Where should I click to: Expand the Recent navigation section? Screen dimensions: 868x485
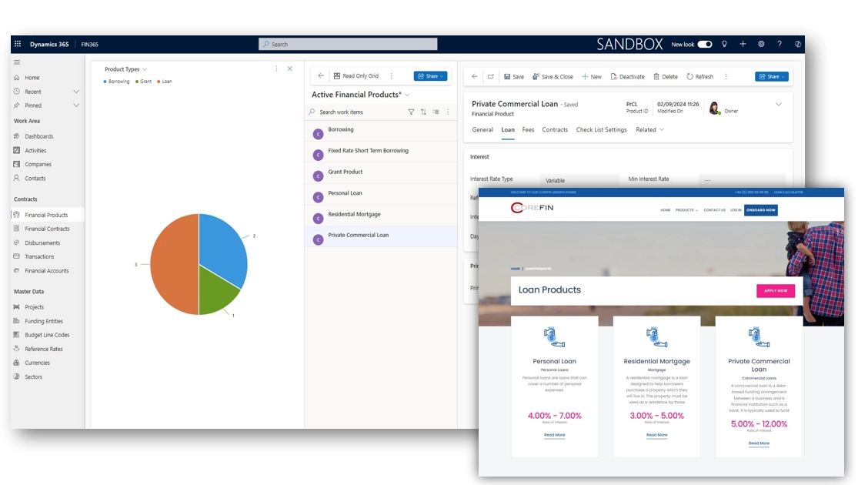(x=76, y=92)
